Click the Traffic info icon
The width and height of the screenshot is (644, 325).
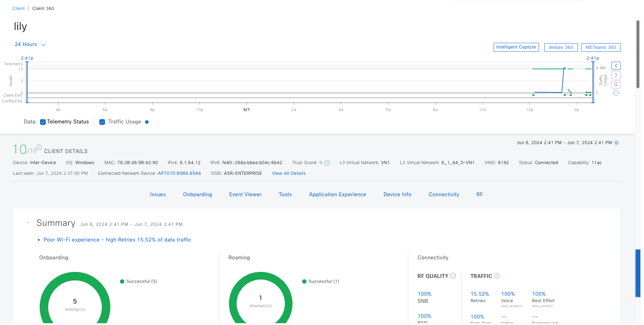tap(497, 276)
